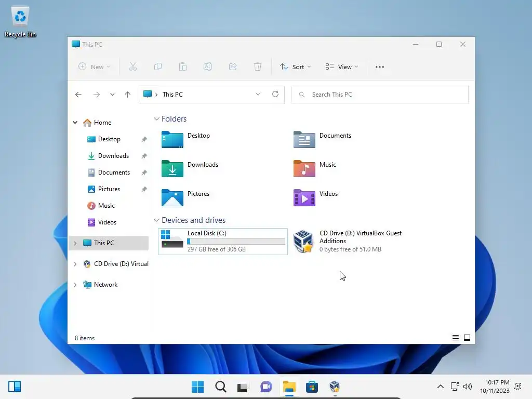Unpin Downloads using its pin icon

144,156
